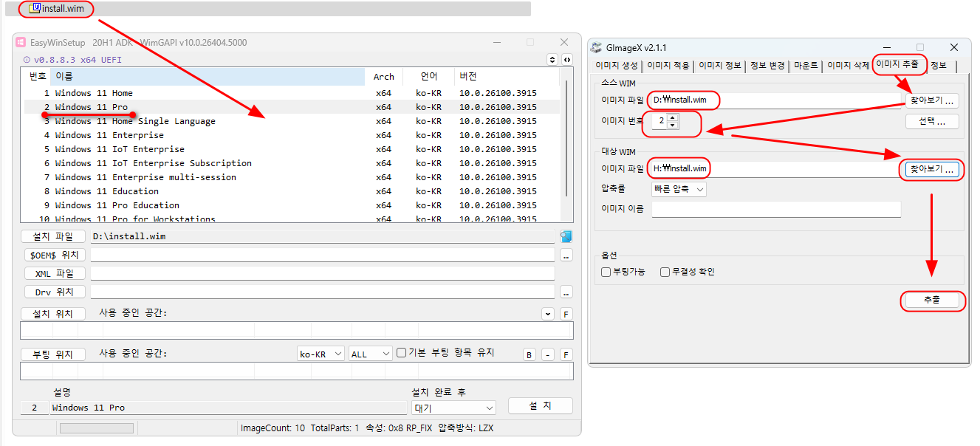Click the EasyWinSetup pink app icon
The image size is (980, 446).
21,43
